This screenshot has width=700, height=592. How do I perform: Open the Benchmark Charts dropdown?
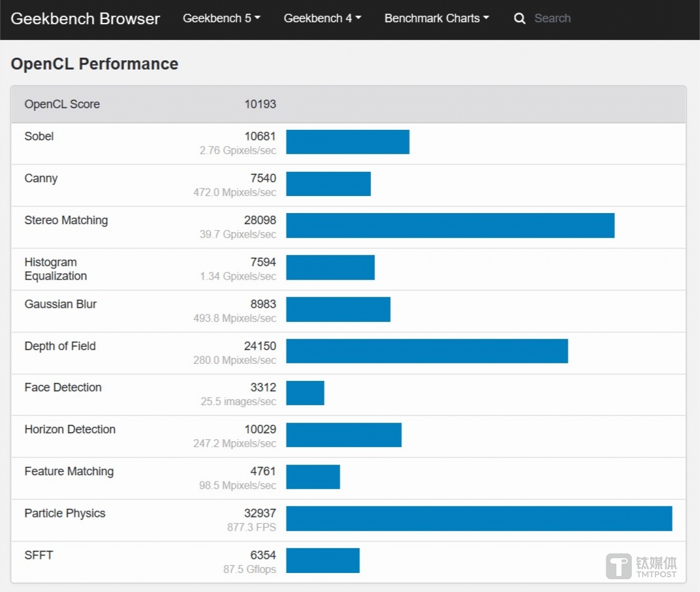click(436, 18)
